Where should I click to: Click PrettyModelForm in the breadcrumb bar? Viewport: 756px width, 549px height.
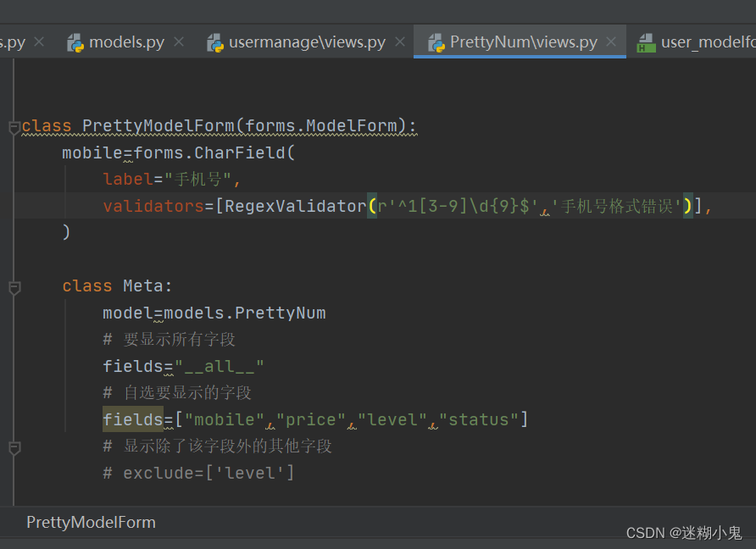point(92,523)
